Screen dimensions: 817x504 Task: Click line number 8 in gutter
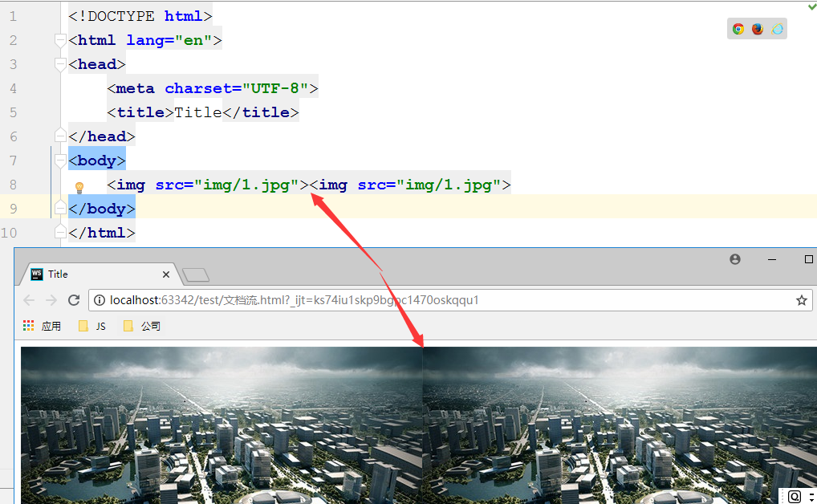pyautogui.click(x=13, y=185)
